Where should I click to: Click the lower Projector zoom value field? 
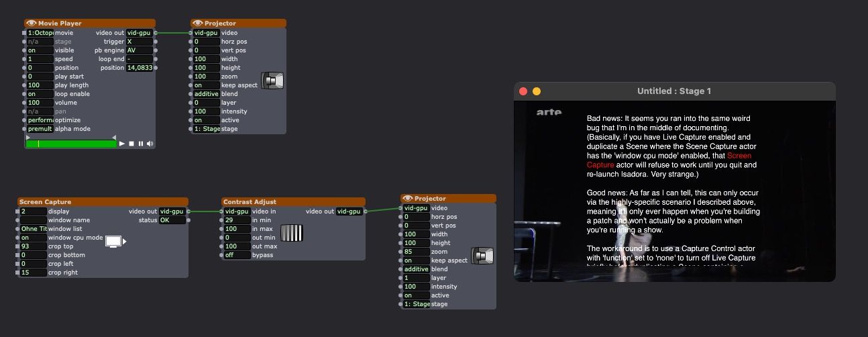pyautogui.click(x=416, y=252)
